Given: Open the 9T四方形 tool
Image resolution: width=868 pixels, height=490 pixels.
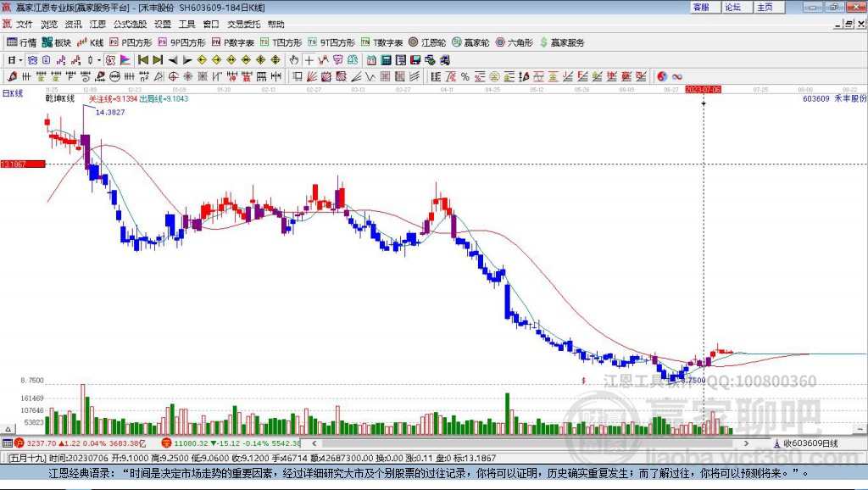Looking at the screenshot, I should coord(331,42).
